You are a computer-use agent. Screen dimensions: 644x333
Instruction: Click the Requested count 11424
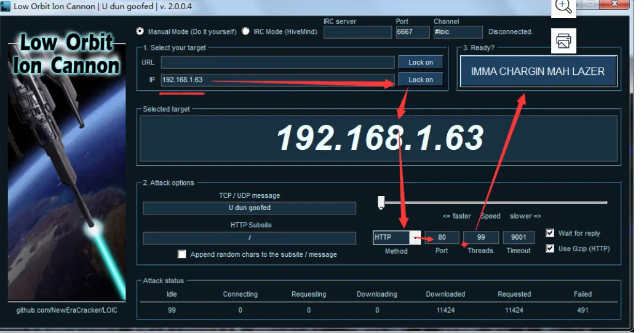pyautogui.click(x=514, y=310)
